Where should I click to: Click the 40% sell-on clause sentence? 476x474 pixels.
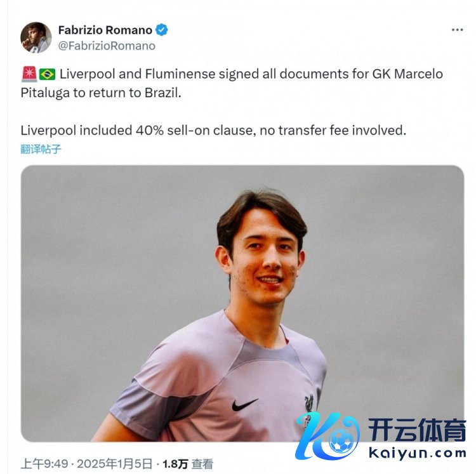click(x=213, y=131)
